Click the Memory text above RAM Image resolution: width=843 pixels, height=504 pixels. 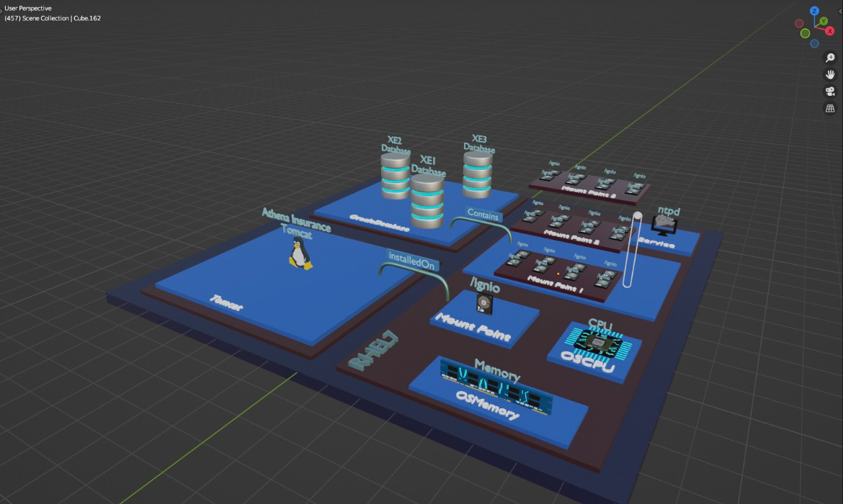(x=497, y=370)
